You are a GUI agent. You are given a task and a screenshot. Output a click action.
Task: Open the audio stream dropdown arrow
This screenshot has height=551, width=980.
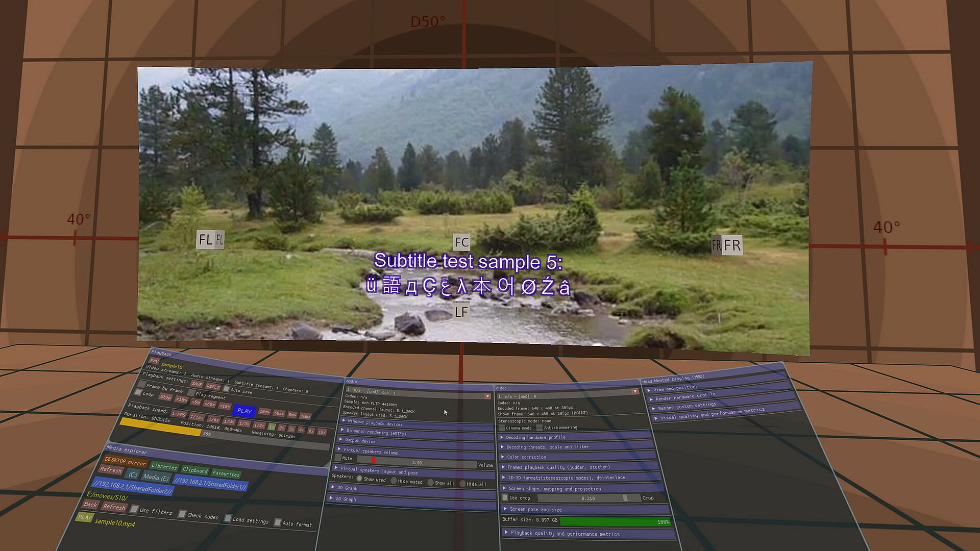(487, 396)
